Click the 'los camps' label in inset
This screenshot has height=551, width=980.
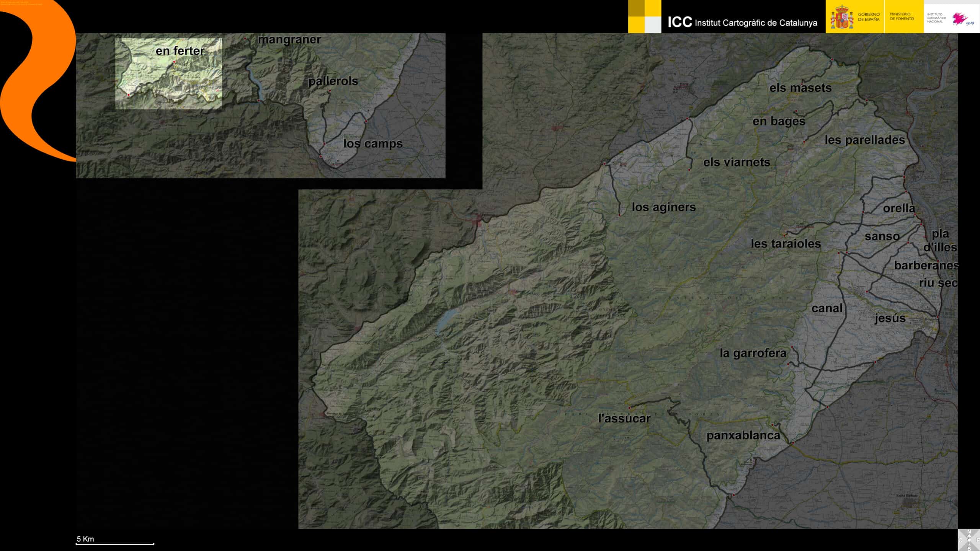point(372,143)
